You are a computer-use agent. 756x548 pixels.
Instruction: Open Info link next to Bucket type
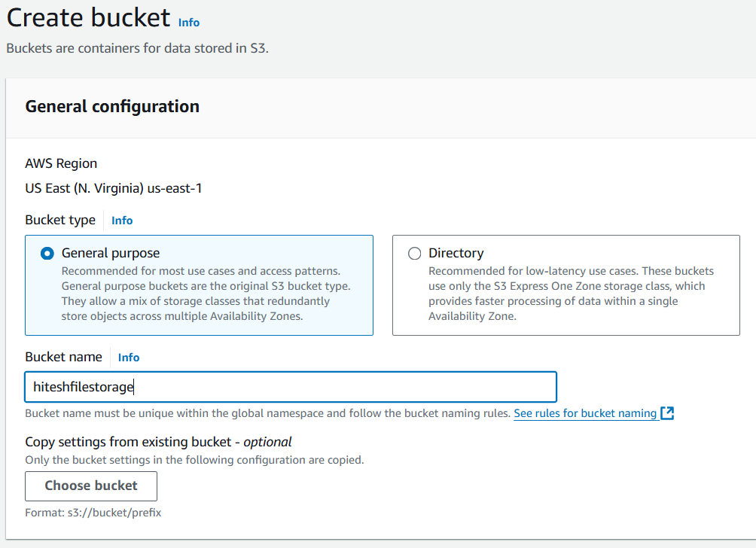pos(122,221)
